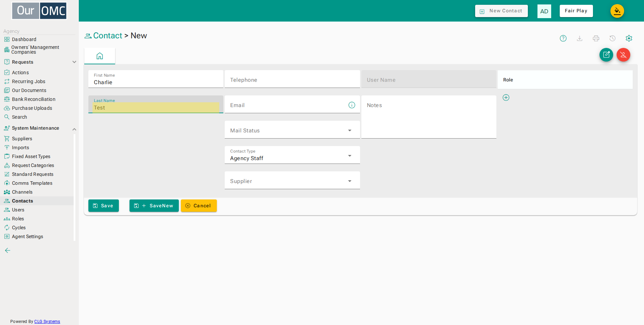Open Users in the sidebar
Screen dimensions: 644x325
click(18, 210)
